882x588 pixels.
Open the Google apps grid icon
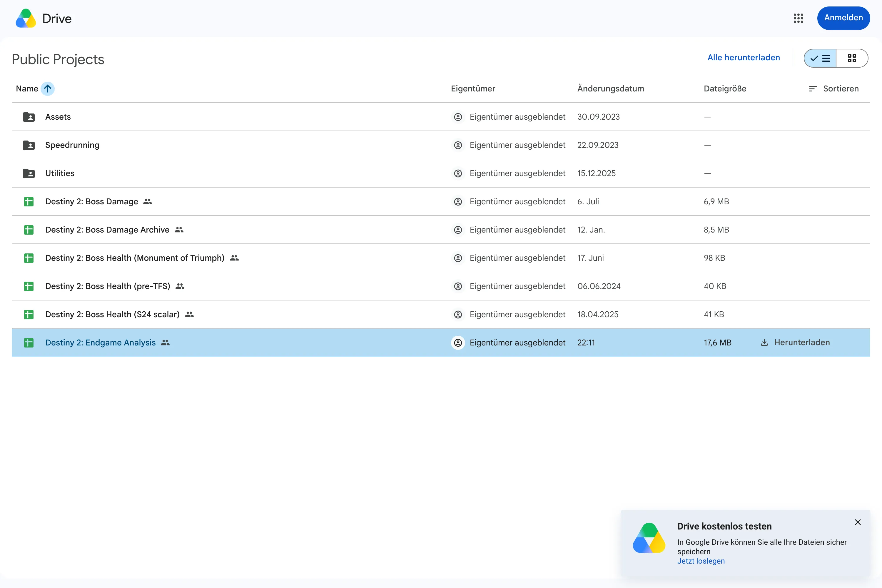(x=799, y=18)
